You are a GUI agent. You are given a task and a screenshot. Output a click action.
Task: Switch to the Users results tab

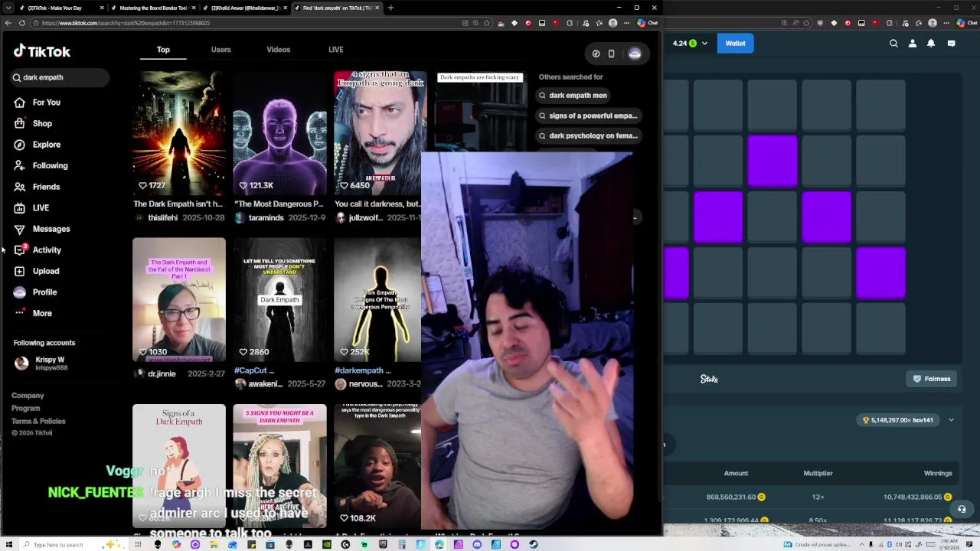[x=220, y=50]
